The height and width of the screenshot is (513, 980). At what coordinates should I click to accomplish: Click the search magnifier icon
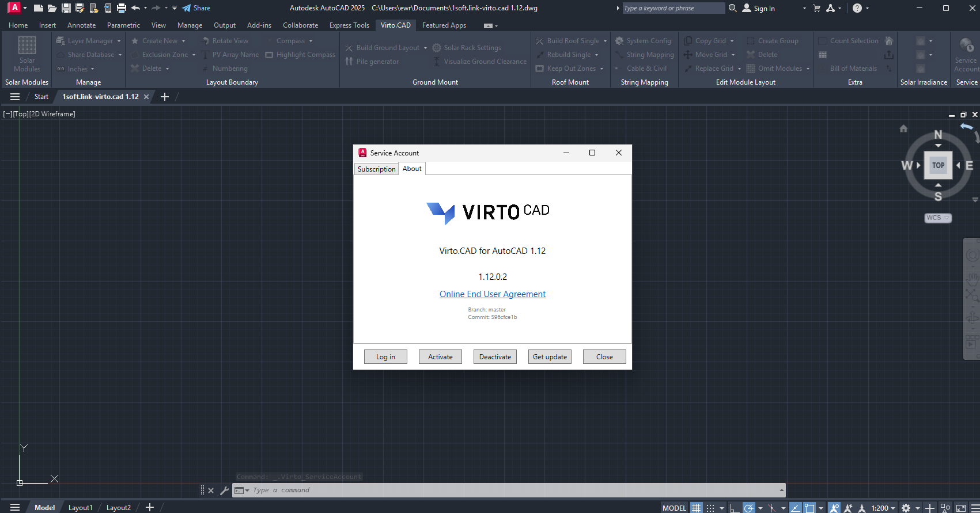click(x=732, y=8)
